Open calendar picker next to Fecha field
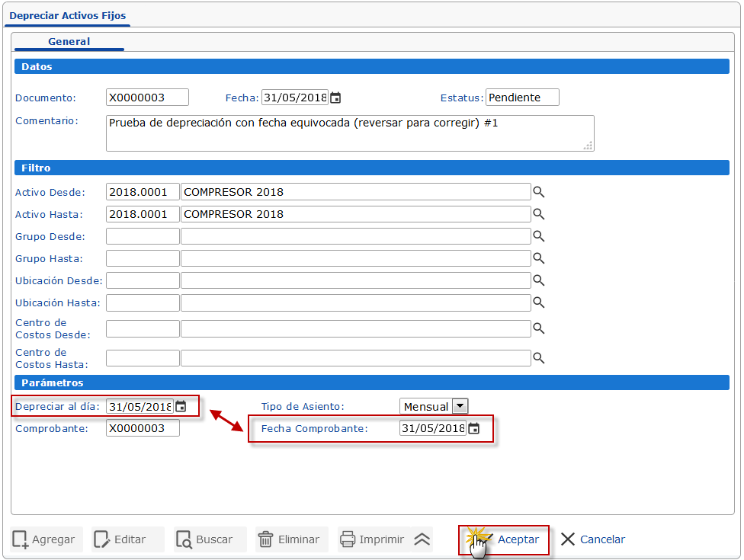The width and height of the screenshot is (744, 560). [335, 98]
